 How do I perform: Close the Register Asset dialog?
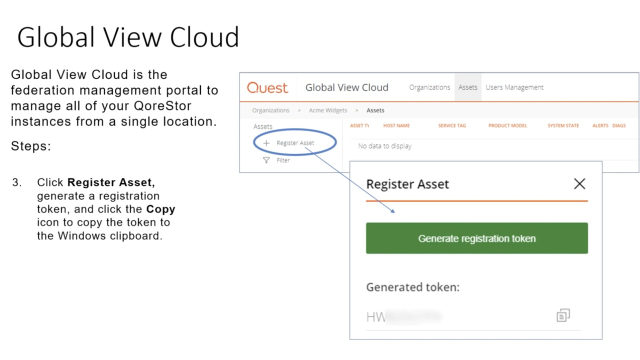(580, 184)
